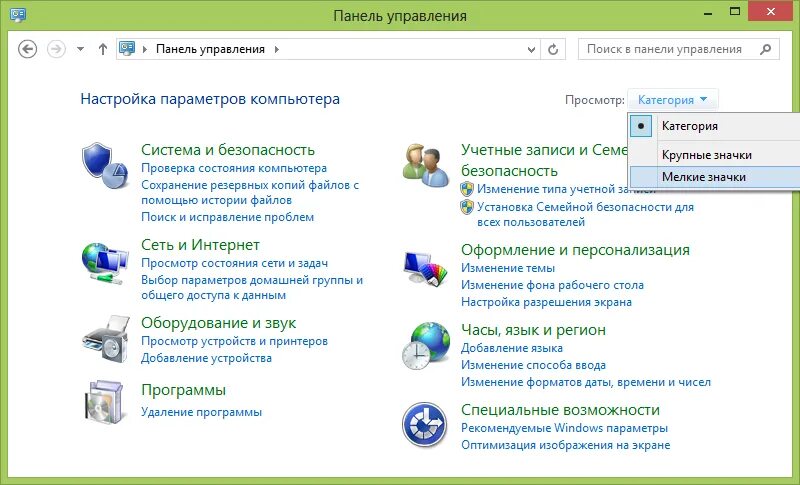Open Сохранение резервных копий файлов link
Screen dimensions: 800x485
(250, 192)
